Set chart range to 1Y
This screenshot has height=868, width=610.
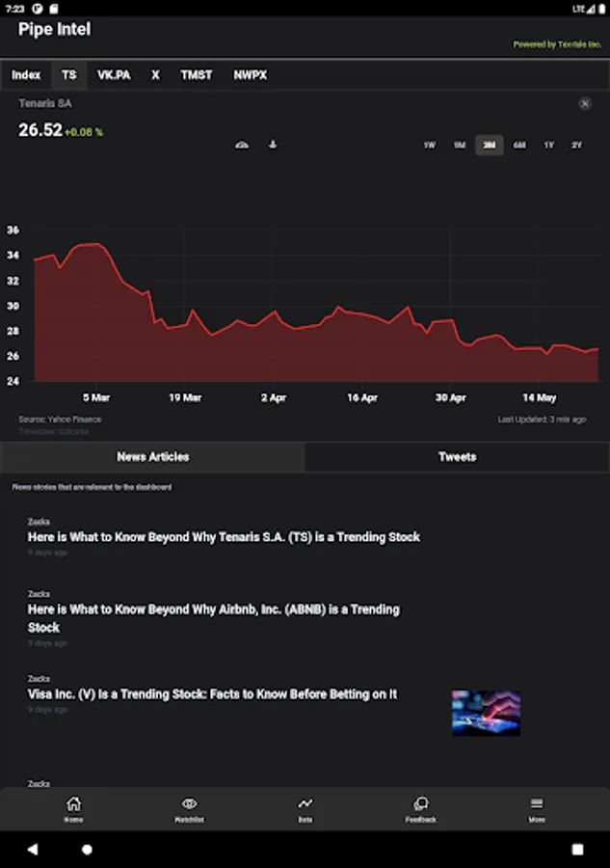point(548,145)
